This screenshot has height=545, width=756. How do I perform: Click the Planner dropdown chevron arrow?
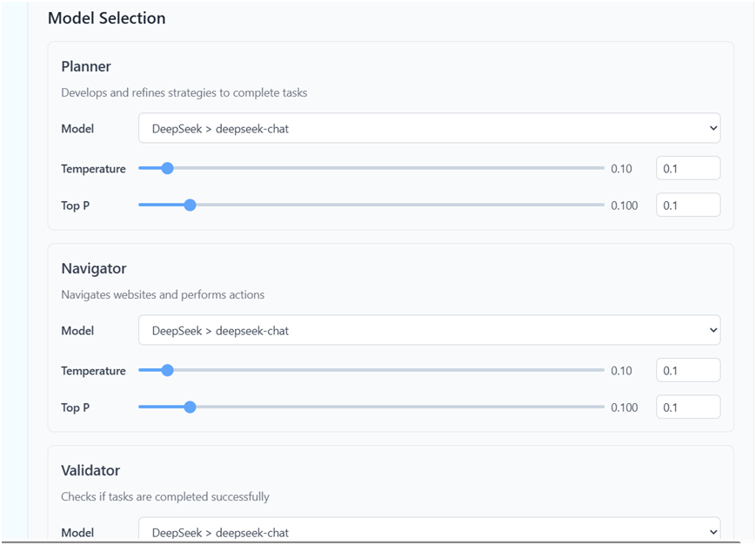pos(713,128)
